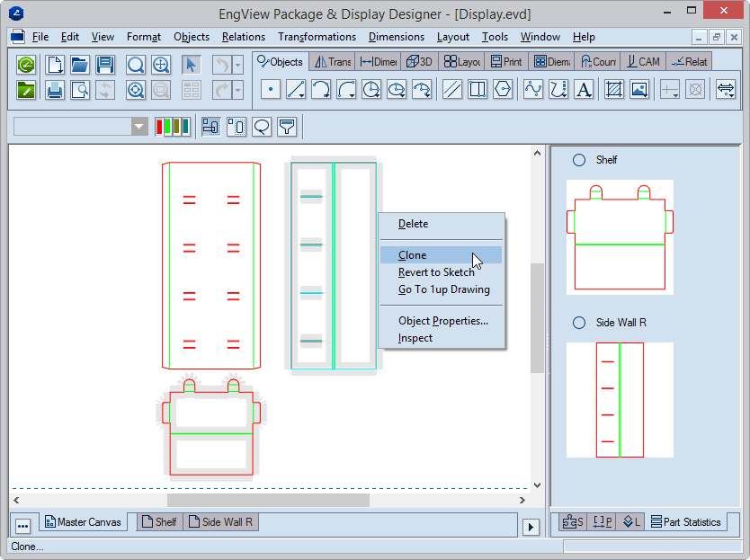
Task: Switch to the 3D toolbar tab
Action: coord(419,62)
